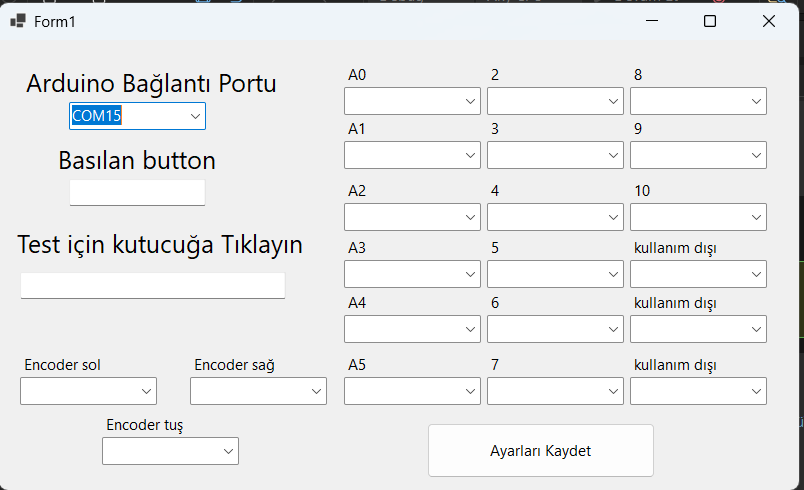Expand the pin 4 combo box

(x=555, y=217)
